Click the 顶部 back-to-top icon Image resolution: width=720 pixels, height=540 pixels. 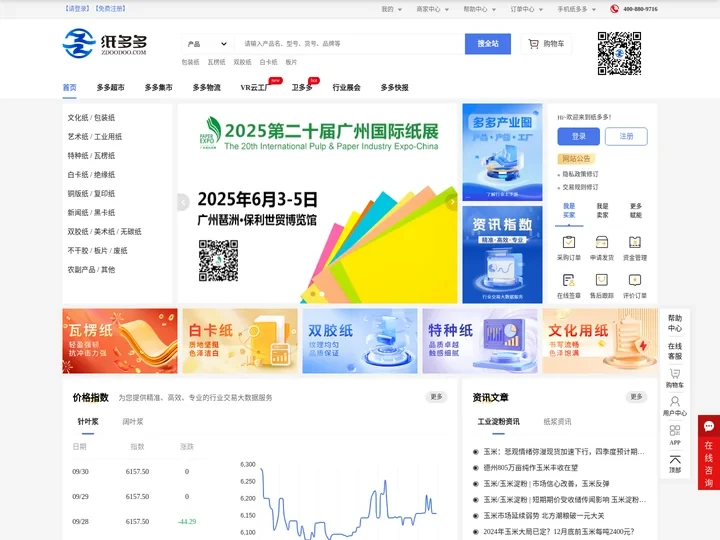675,460
